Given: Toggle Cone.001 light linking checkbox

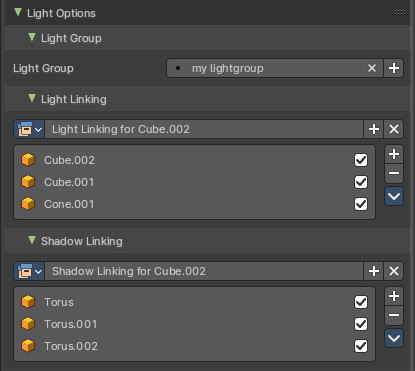Looking at the screenshot, I should point(361,204).
